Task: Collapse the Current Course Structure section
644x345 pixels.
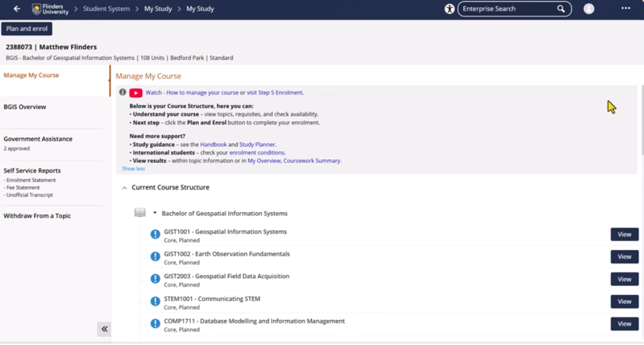Action: coord(125,188)
